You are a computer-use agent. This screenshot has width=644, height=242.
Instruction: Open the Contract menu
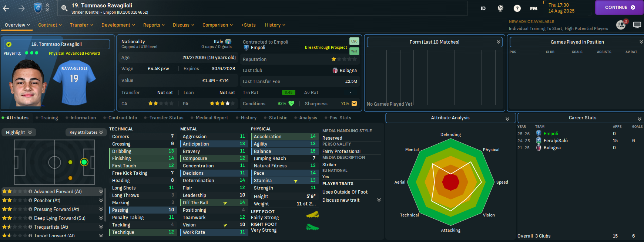(x=50, y=25)
